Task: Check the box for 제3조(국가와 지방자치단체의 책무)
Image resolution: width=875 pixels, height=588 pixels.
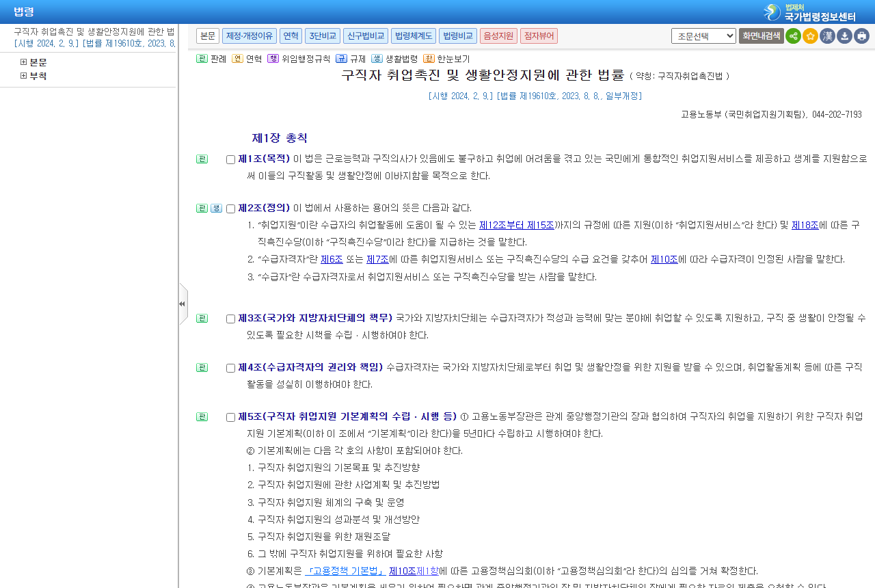Action: (x=230, y=319)
